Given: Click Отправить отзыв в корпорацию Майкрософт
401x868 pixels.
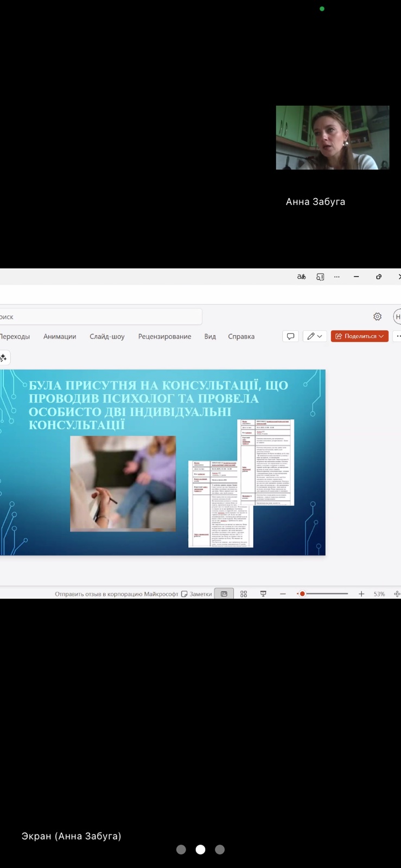Looking at the screenshot, I should [x=116, y=594].
